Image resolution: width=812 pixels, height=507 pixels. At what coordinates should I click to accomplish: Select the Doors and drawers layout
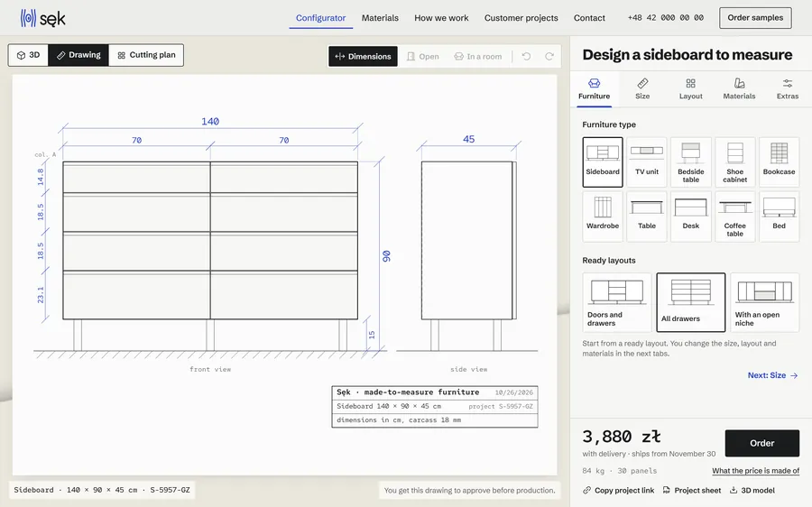[x=617, y=302]
